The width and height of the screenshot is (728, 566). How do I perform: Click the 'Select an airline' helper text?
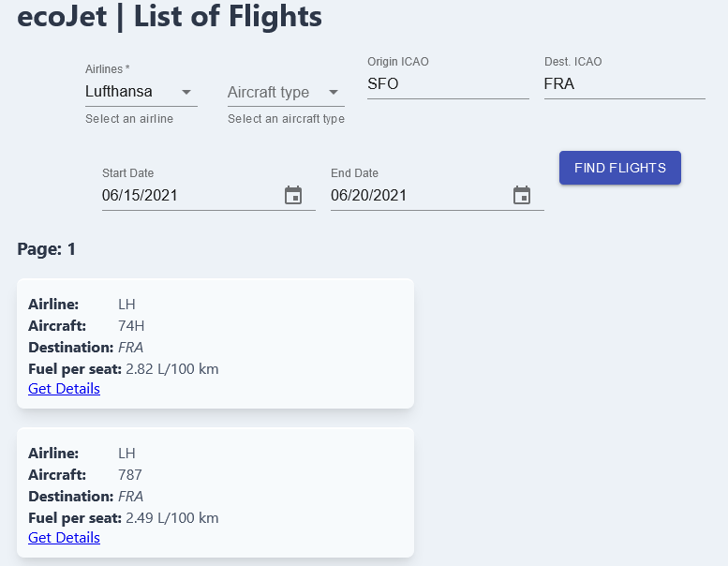(129, 119)
